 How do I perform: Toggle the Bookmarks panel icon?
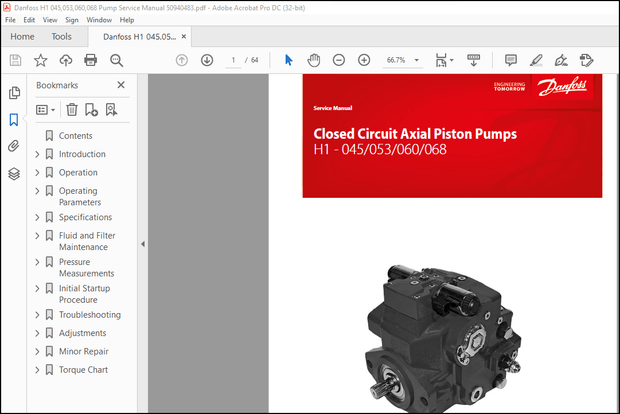click(14, 119)
